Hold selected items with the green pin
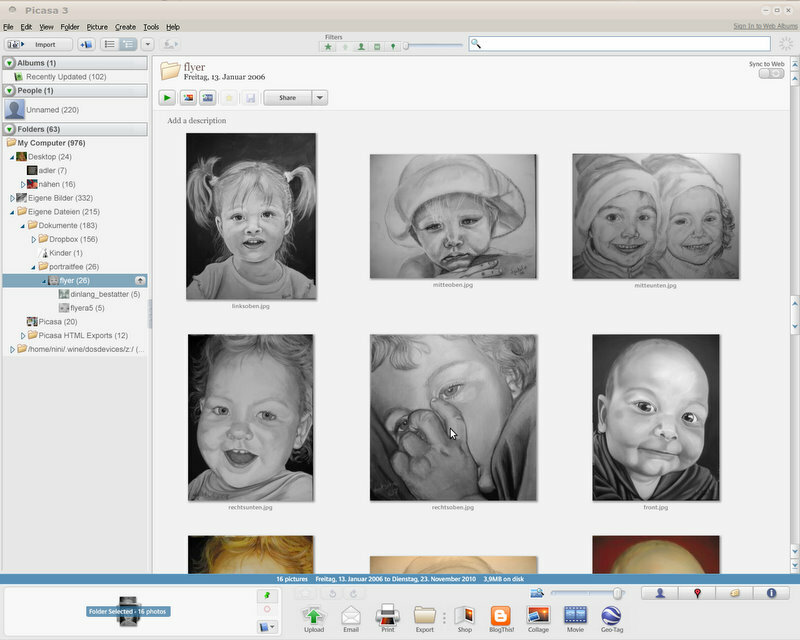Viewport: 800px width, 640px height. click(x=267, y=595)
